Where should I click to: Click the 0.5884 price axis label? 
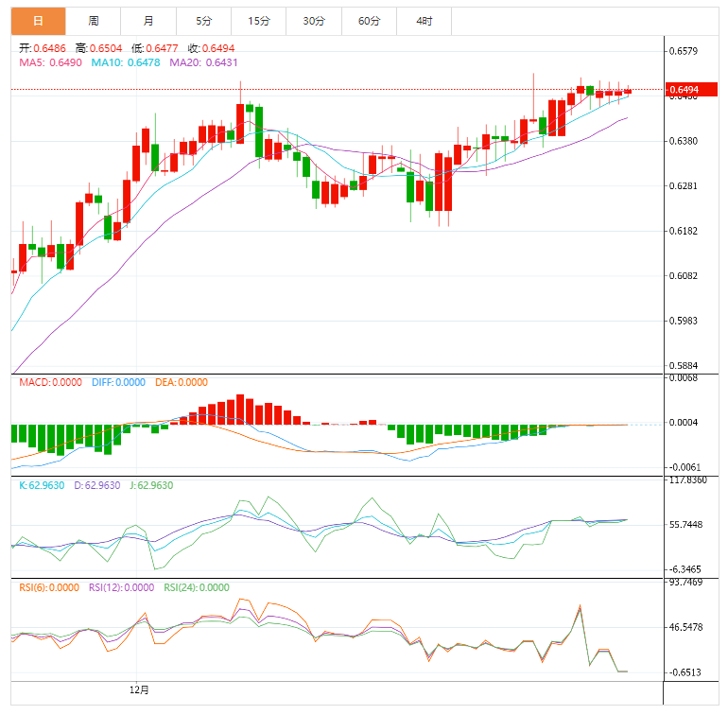click(684, 366)
